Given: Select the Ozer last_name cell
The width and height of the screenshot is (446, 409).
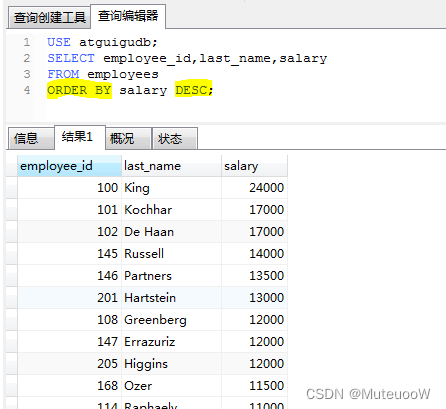Looking at the screenshot, I should pos(171,386).
